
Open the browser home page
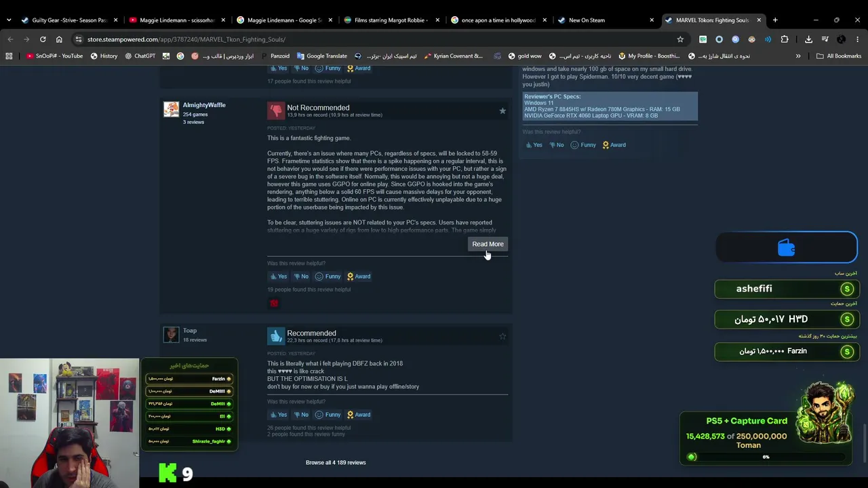click(59, 39)
